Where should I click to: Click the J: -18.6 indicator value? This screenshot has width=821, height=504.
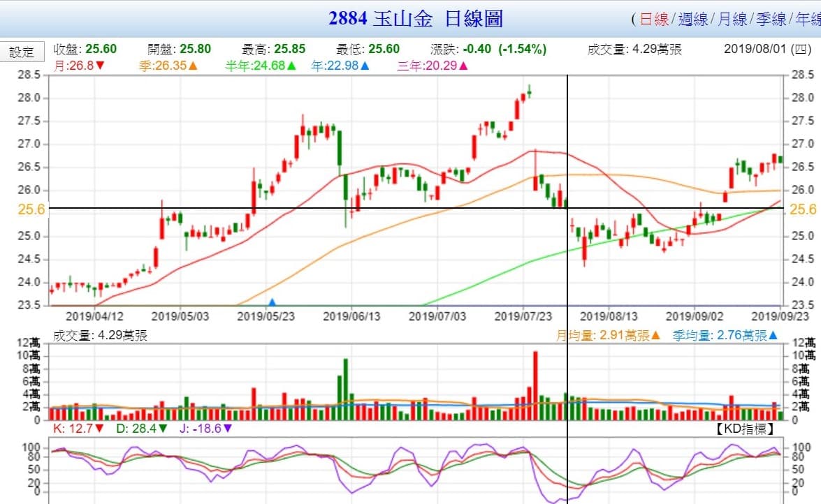pyautogui.click(x=205, y=429)
